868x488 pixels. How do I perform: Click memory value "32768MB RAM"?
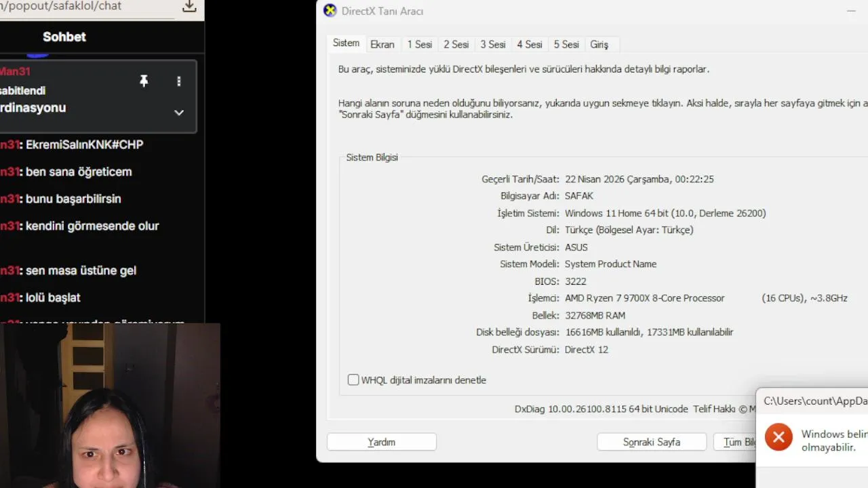(x=595, y=315)
